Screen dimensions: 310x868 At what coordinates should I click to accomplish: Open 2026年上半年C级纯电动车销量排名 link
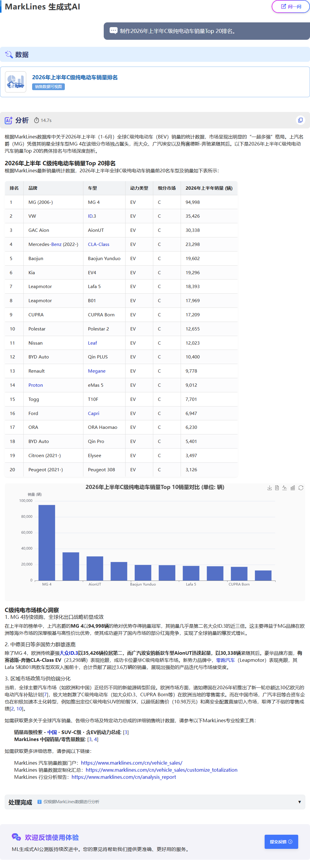pyautogui.click(x=75, y=77)
